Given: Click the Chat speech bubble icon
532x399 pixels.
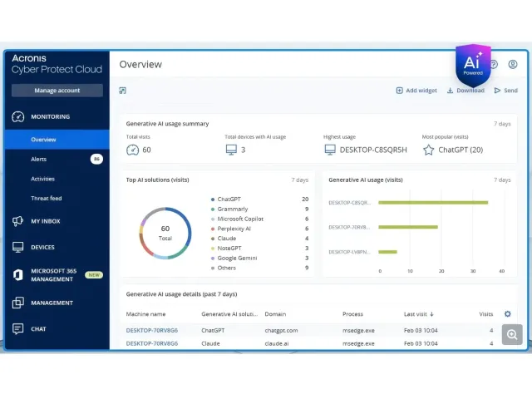Looking at the screenshot, I should pyautogui.click(x=18, y=329).
